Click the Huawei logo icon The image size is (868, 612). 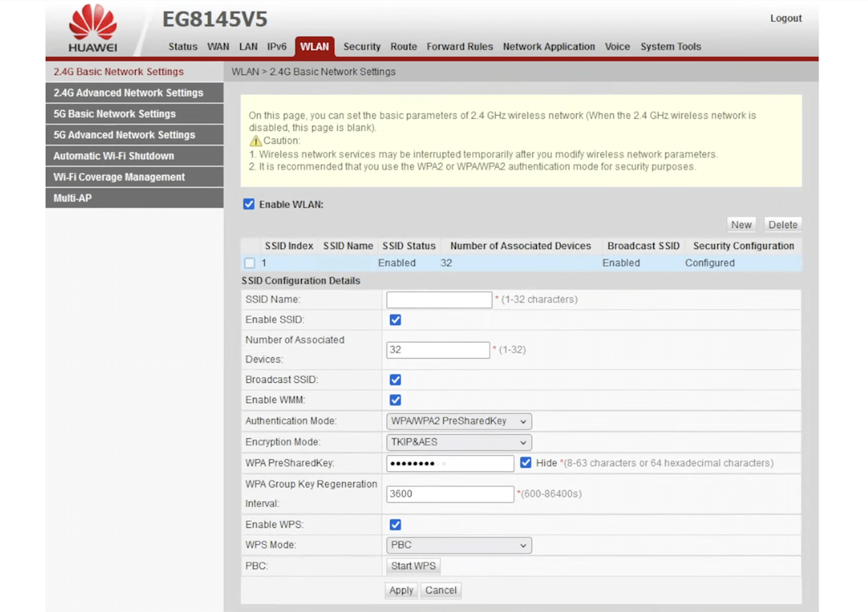[x=93, y=28]
